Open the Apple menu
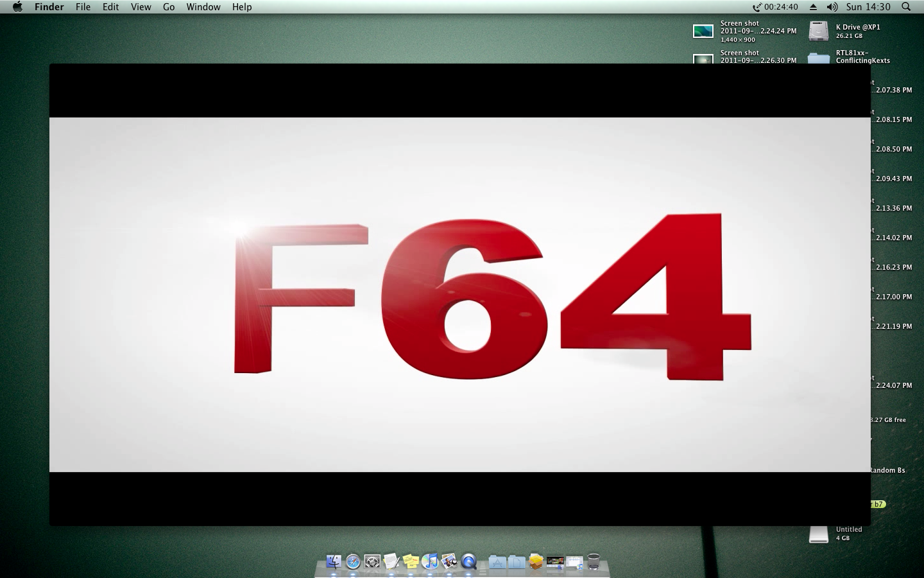Viewport: 924px width, 578px height. coord(17,7)
